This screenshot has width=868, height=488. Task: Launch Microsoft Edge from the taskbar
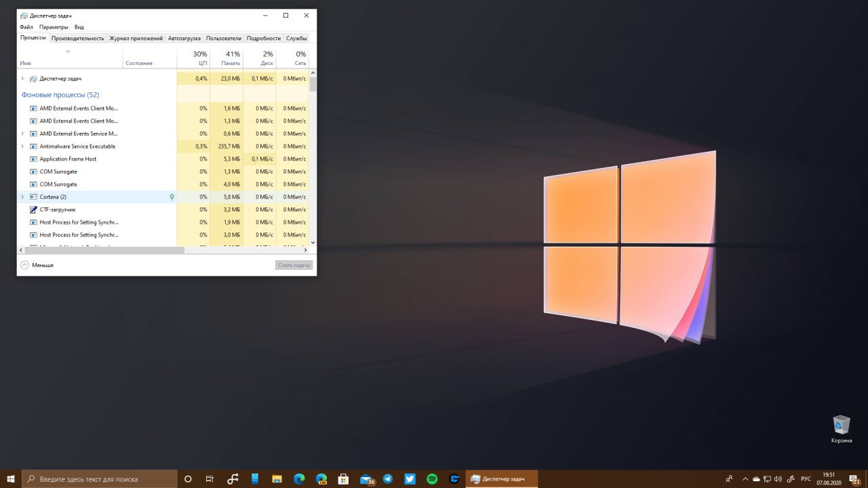click(x=299, y=479)
